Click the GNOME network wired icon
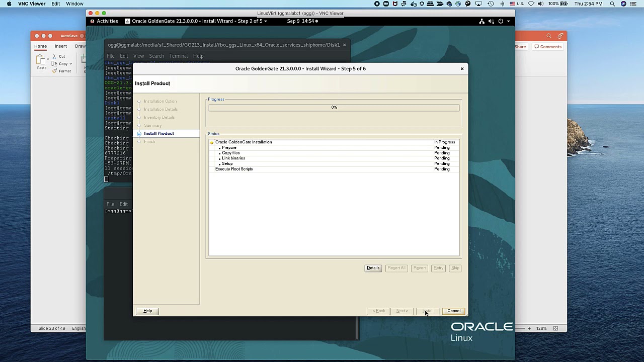Viewport: 644px width, 362px height. coord(481,21)
